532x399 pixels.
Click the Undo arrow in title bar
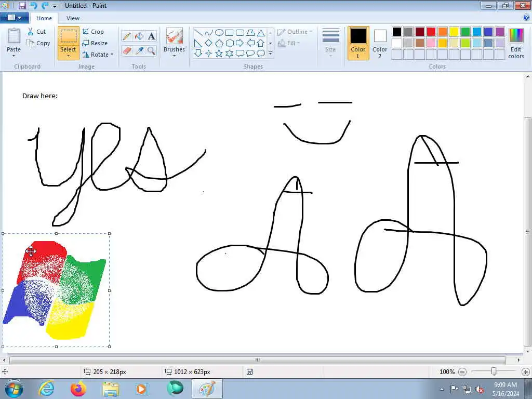coord(34,5)
